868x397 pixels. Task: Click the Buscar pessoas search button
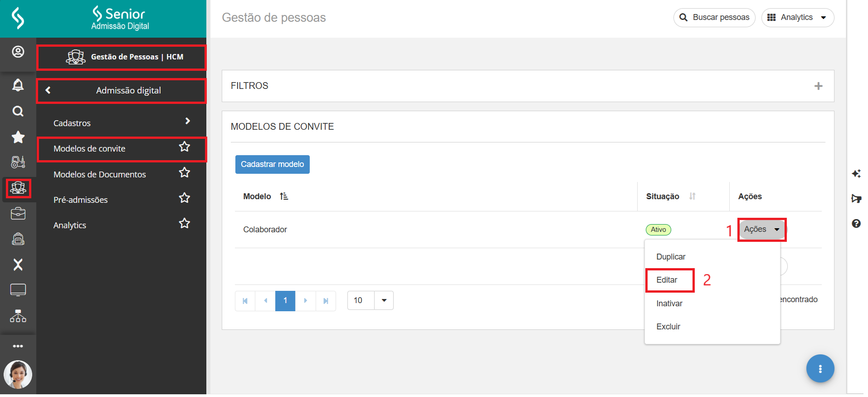tap(714, 18)
